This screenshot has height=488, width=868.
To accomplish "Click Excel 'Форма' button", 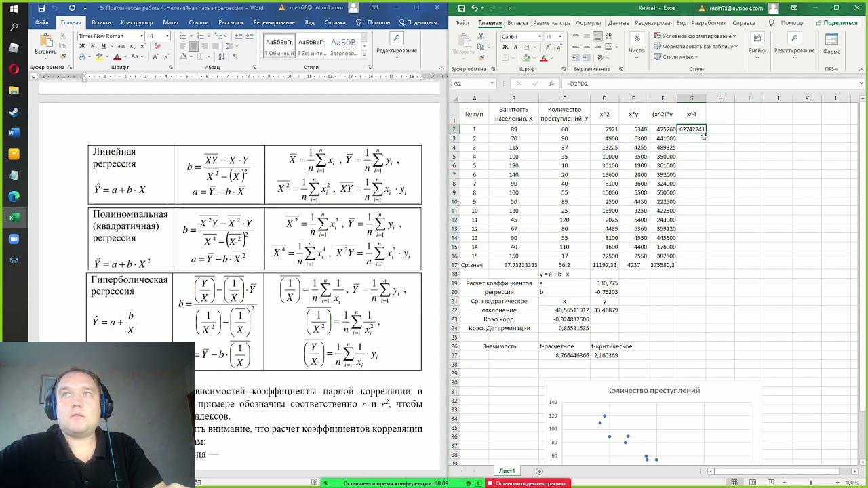I will pos(831,43).
